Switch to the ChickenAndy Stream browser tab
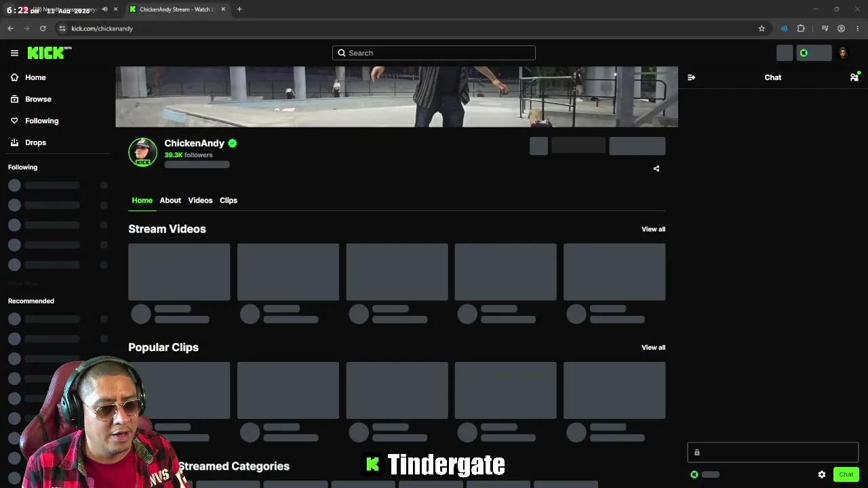 (x=178, y=9)
